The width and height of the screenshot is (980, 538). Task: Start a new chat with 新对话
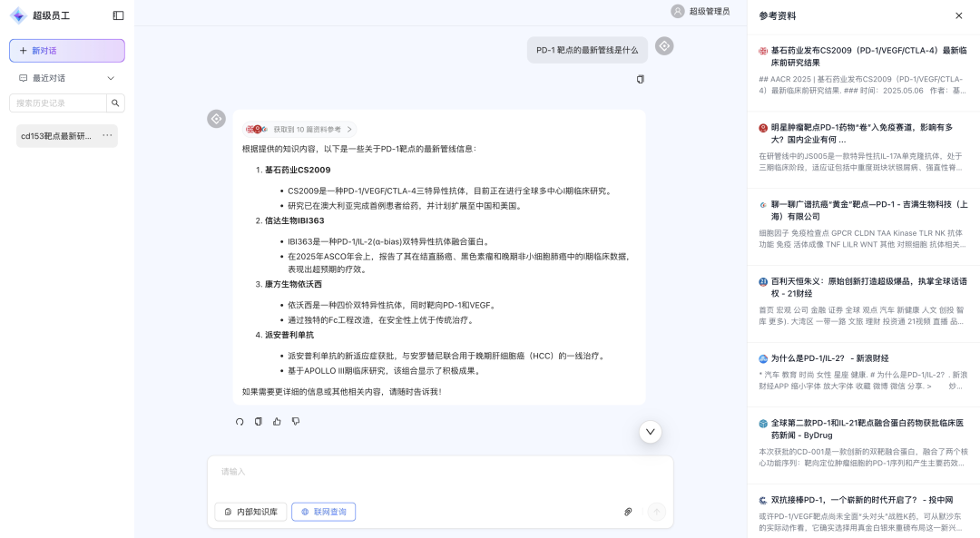coord(67,50)
